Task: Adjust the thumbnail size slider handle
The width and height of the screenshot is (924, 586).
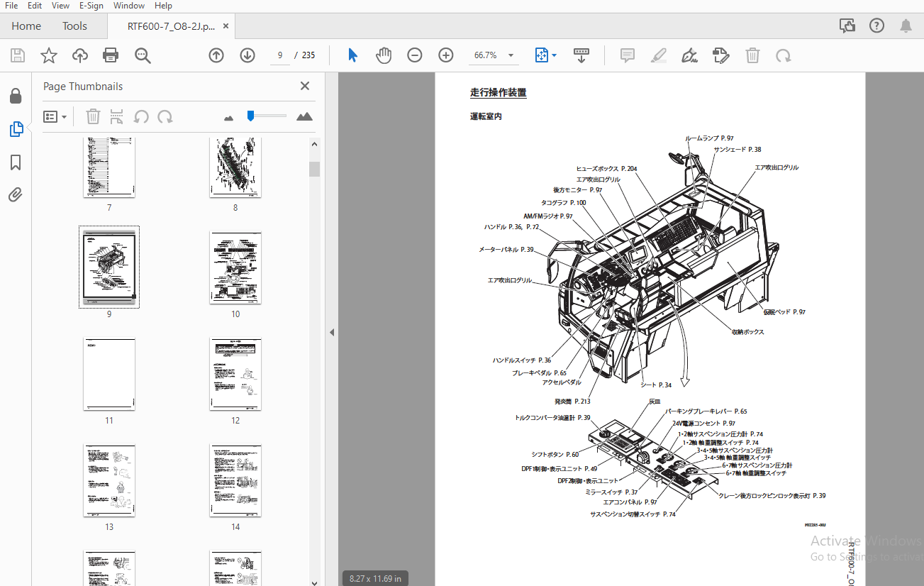Action: pos(250,116)
